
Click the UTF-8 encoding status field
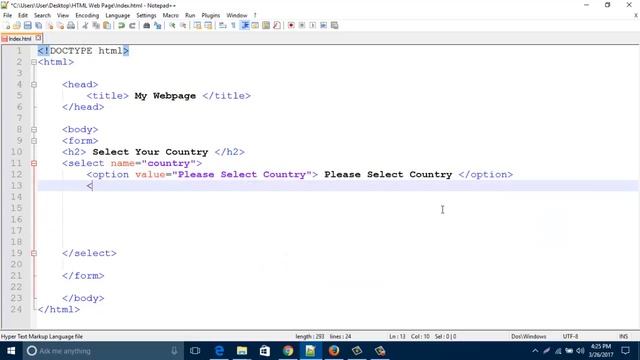(x=570, y=336)
